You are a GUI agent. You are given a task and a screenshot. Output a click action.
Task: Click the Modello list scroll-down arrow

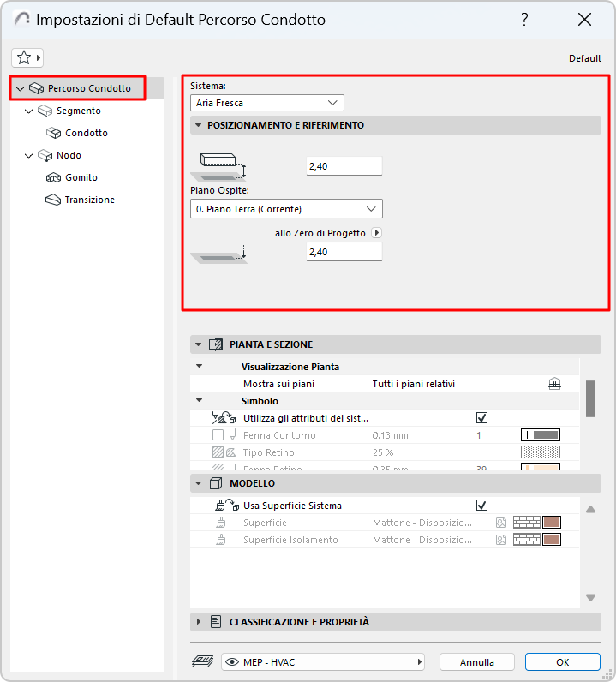(x=590, y=597)
